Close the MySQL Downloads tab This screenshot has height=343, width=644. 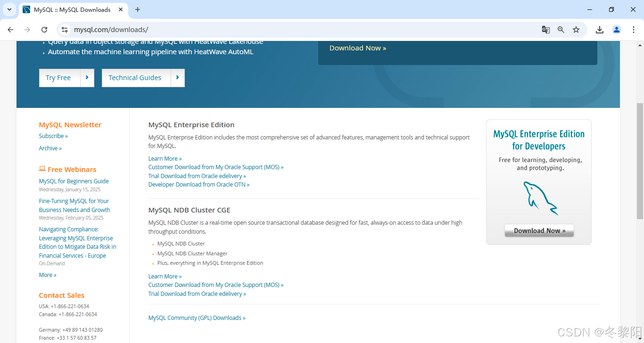(x=121, y=9)
